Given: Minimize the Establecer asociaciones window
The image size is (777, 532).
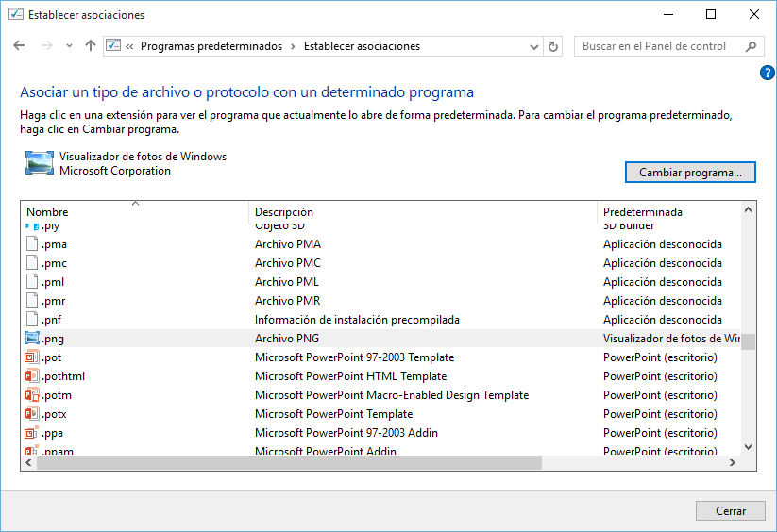Looking at the screenshot, I should (668, 14).
